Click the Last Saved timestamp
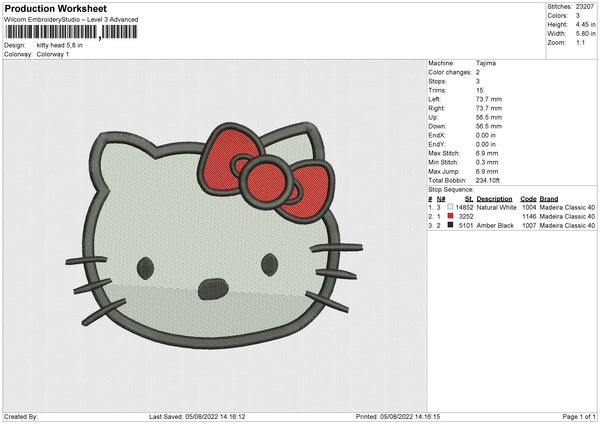The image size is (600, 424). 197,416
